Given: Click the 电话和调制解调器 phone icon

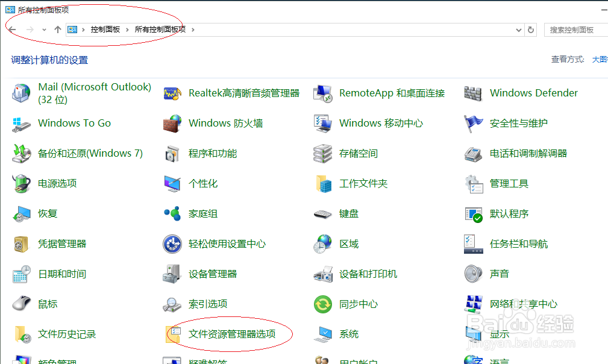Looking at the screenshot, I should (473, 154).
